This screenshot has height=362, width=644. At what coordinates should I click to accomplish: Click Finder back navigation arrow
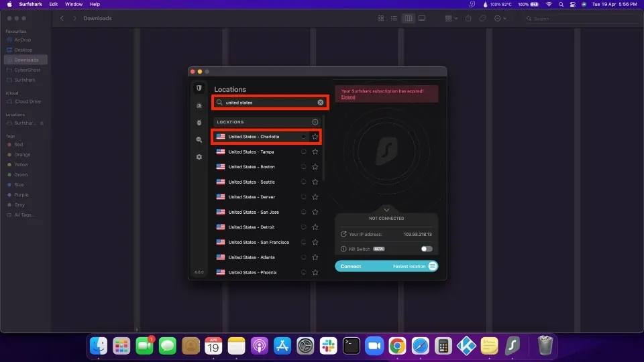pos(62,19)
